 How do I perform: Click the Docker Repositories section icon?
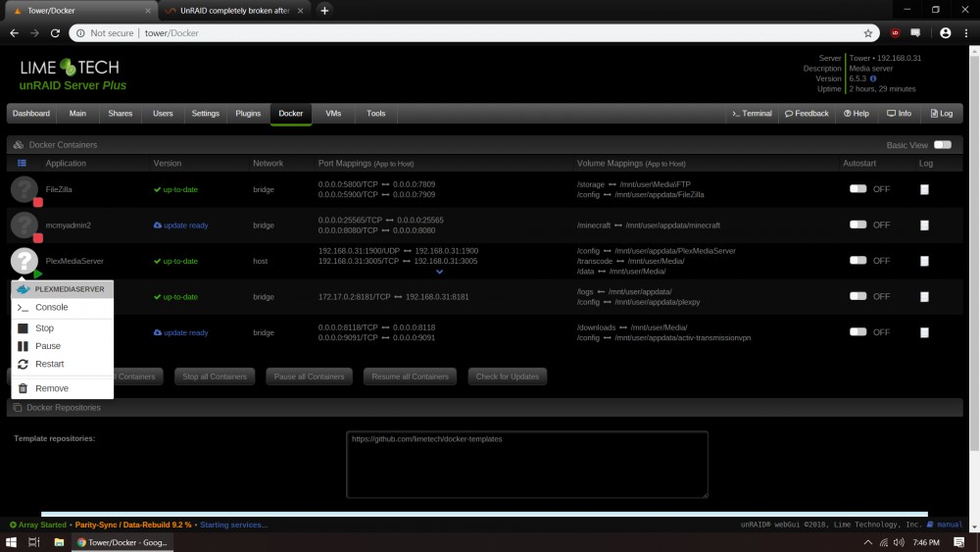18,408
